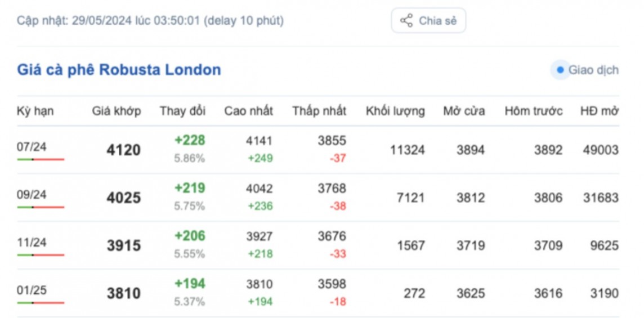
Task: Click the Cao nhất column header
Action: click(x=248, y=111)
